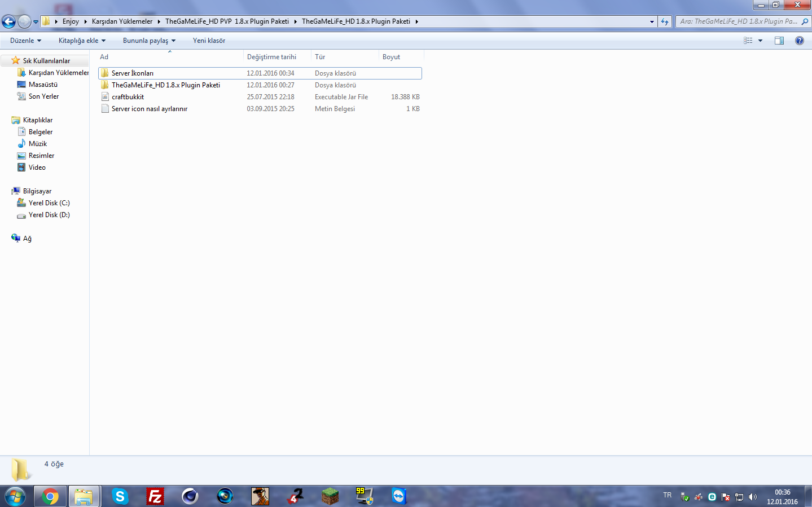812x507 pixels.
Task: Launch Skype from the taskbar
Action: [120, 496]
